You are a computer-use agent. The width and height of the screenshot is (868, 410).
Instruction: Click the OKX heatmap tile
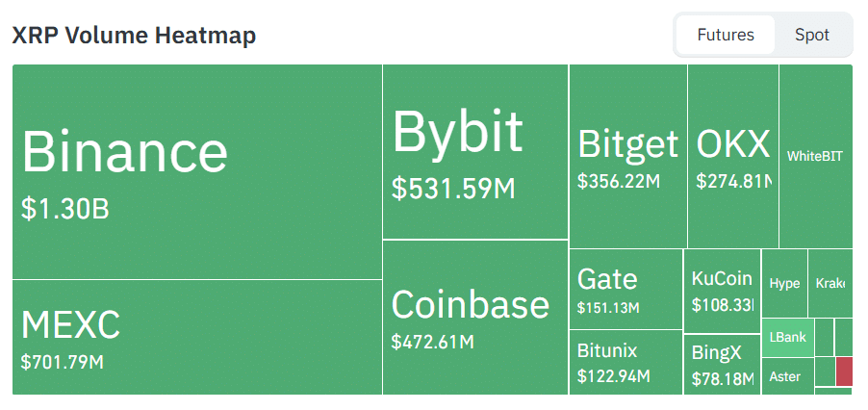[732, 156]
